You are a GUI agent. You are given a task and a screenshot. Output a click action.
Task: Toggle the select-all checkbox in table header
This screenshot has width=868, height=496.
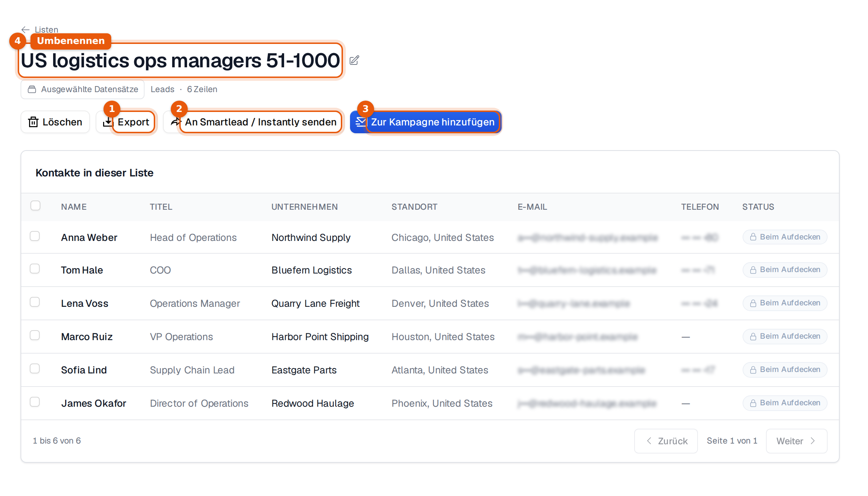(x=35, y=205)
